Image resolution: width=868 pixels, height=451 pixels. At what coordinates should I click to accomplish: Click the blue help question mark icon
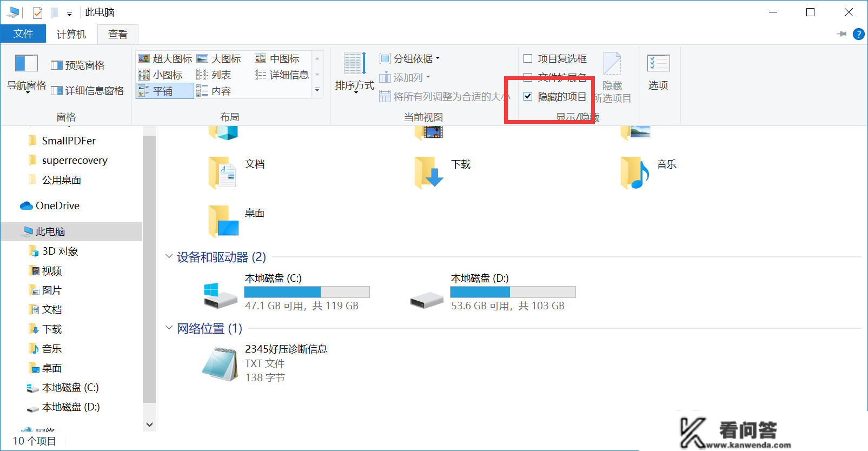858,34
